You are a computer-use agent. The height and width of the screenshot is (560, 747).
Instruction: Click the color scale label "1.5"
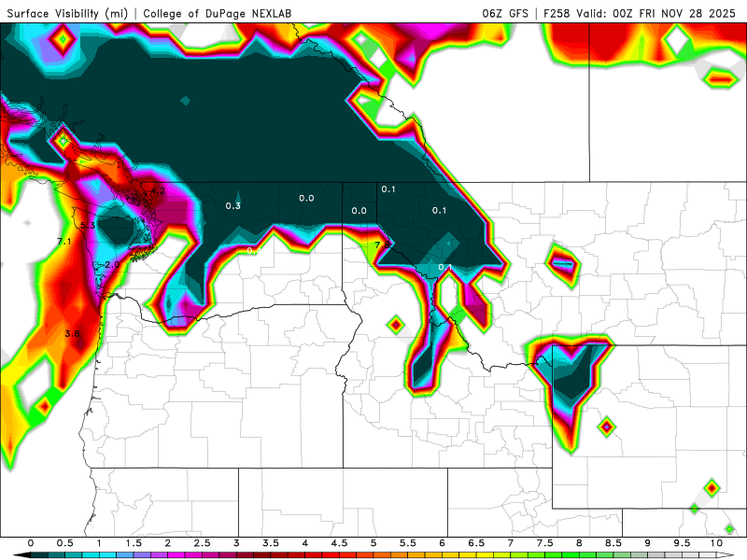[134, 543]
